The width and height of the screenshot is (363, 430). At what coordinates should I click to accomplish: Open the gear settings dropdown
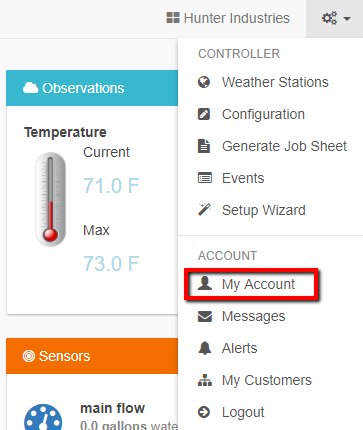pyautogui.click(x=334, y=18)
